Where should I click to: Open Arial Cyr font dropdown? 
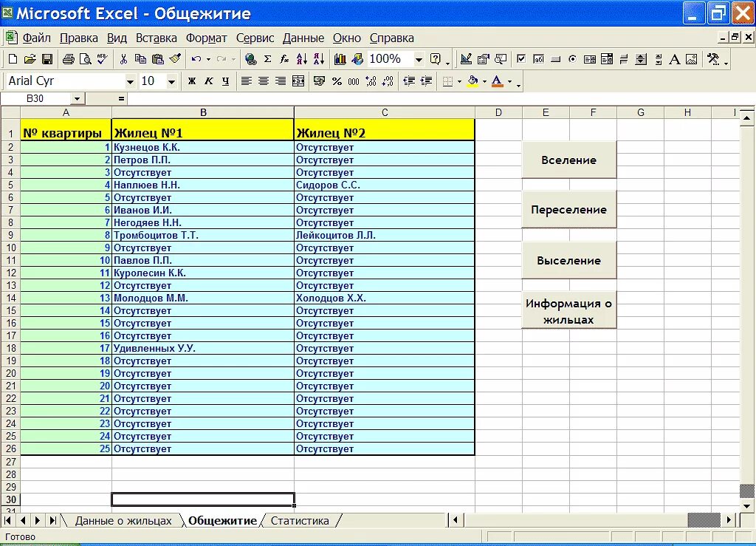(x=130, y=81)
